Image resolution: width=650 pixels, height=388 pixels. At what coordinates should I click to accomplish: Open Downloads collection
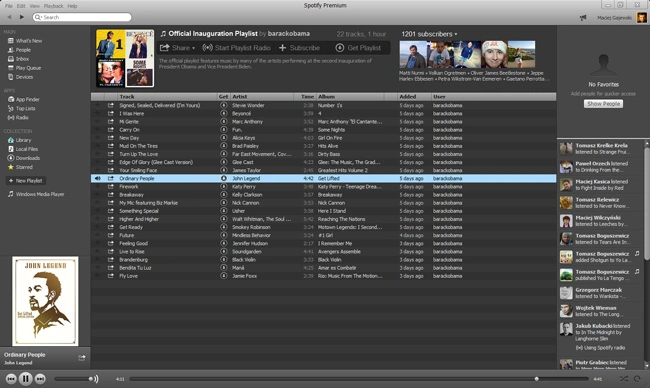pyautogui.click(x=24, y=158)
